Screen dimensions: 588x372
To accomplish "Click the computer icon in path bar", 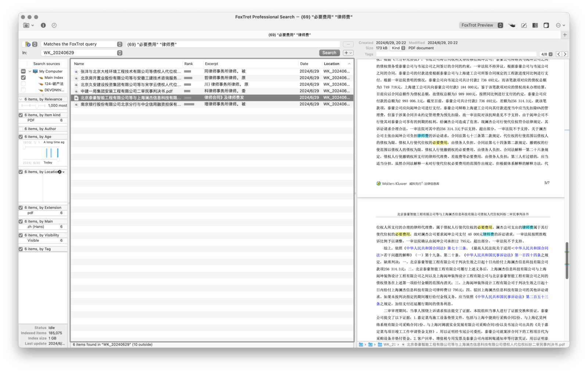I will tap(361, 344).
